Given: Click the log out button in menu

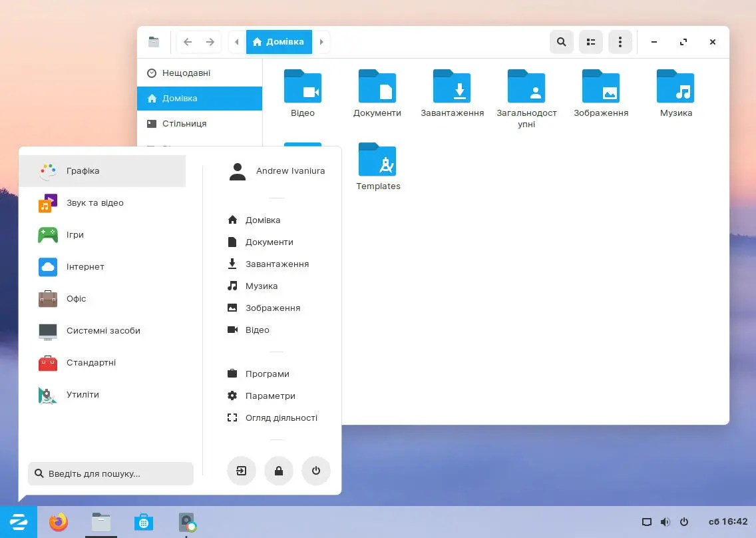Looking at the screenshot, I should click(241, 471).
